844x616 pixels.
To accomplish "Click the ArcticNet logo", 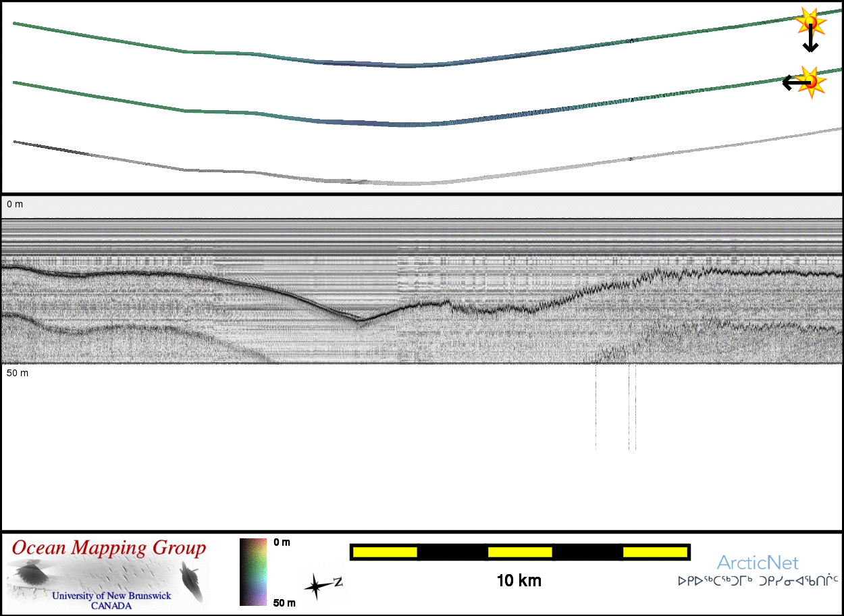I will tap(757, 563).
